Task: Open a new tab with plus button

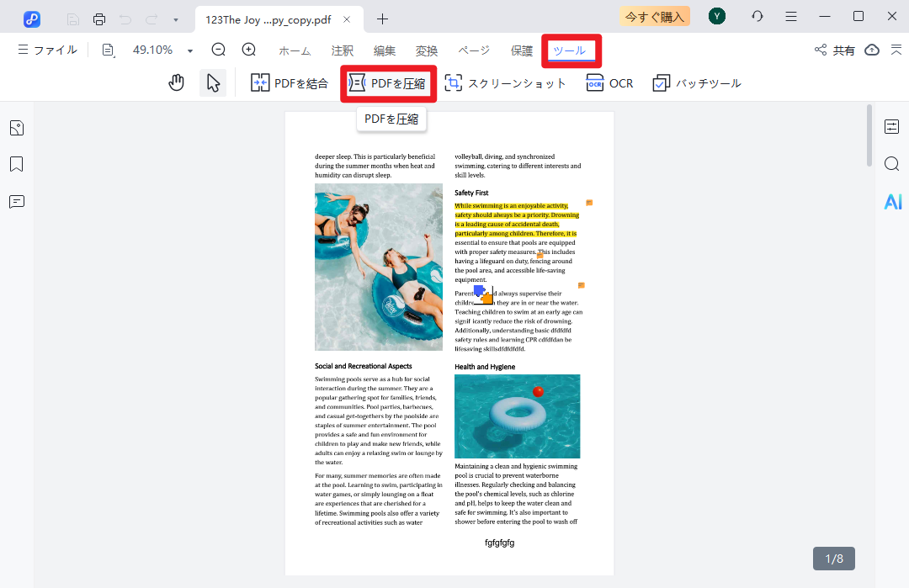Action: click(383, 19)
